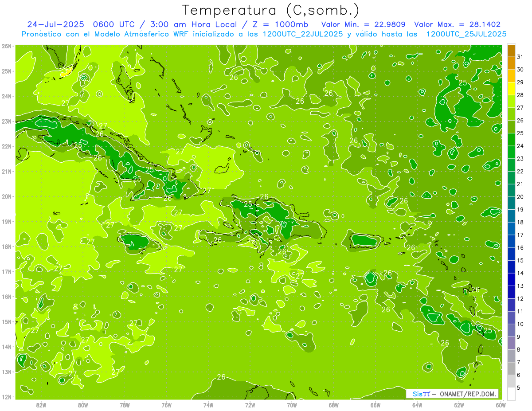532x411 pixels.
Task: Click the 5 label on the color scale
Action: [x=519, y=388]
